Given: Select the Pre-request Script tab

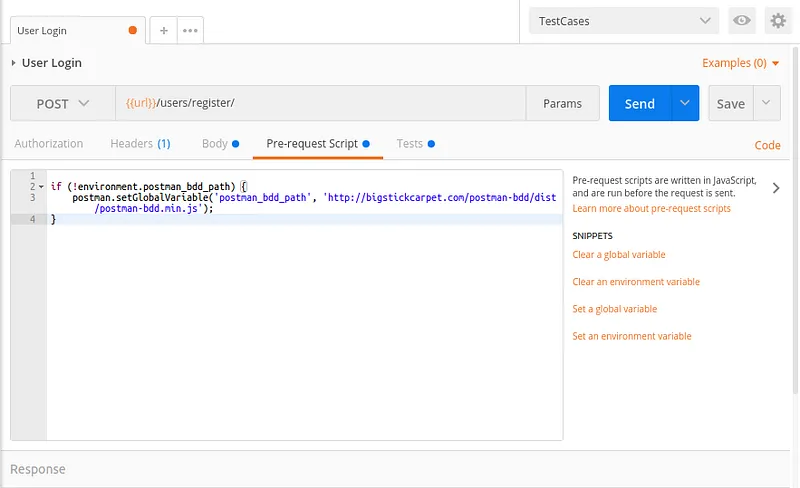Looking at the screenshot, I should [x=317, y=144].
